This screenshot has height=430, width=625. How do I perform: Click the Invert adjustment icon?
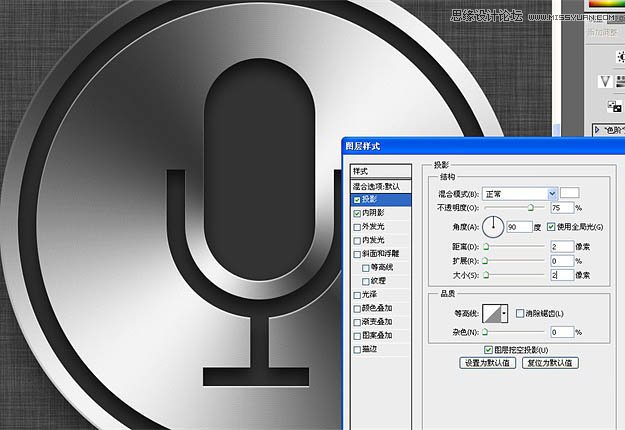click(614, 106)
